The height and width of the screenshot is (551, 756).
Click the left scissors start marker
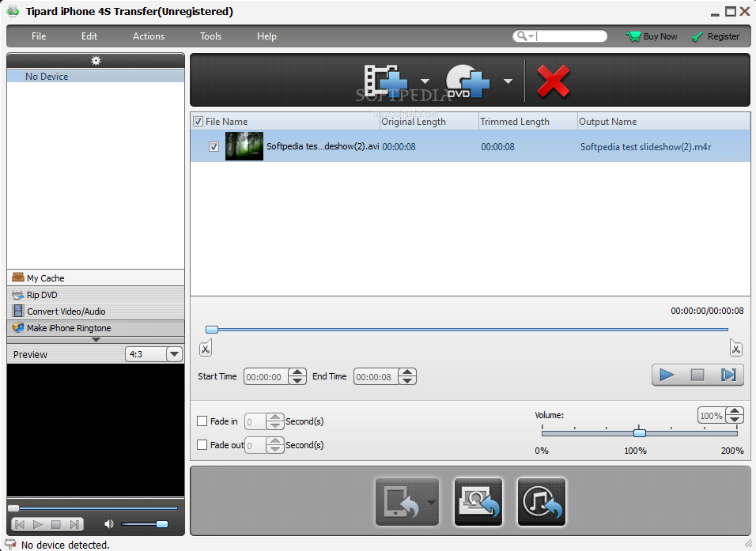coord(206,348)
